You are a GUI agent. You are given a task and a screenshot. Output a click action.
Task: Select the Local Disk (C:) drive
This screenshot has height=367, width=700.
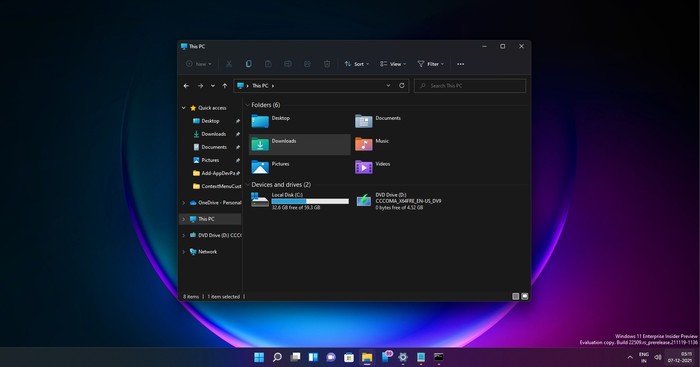click(x=299, y=201)
